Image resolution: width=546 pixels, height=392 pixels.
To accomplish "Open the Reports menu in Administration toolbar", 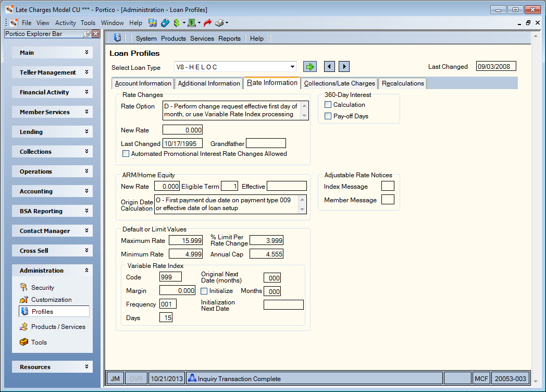I will pos(229,39).
